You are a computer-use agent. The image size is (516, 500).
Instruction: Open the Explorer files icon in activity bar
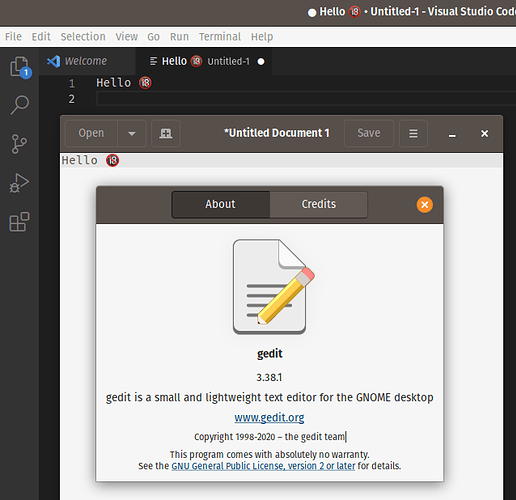pyautogui.click(x=20, y=67)
